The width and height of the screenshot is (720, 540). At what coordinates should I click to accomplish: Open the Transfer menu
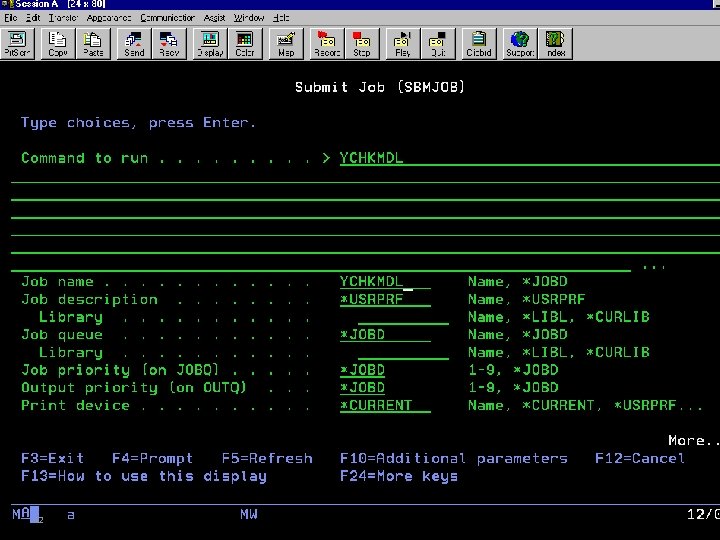(63, 17)
